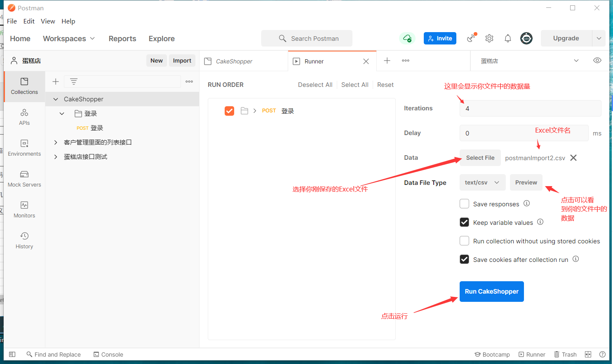
Task: Toggle the two-pane layout icon
Action: tap(588, 355)
